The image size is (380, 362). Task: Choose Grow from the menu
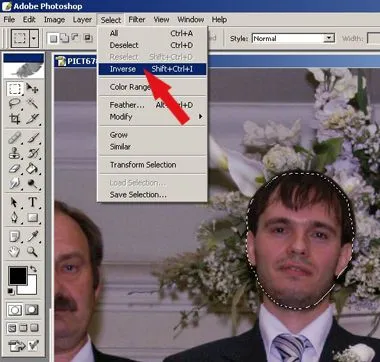tap(152, 135)
